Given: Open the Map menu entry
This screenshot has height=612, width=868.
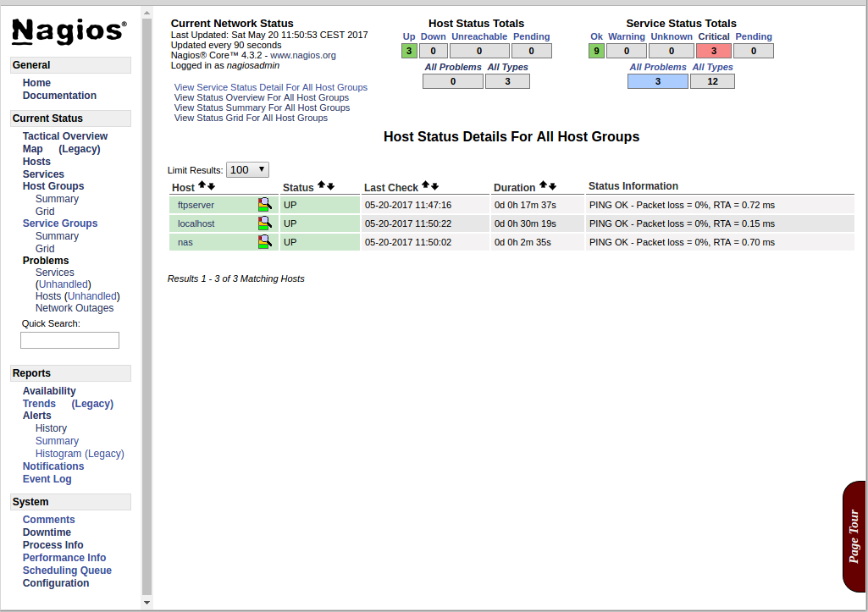Looking at the screenshot, I should pos(33,149).
